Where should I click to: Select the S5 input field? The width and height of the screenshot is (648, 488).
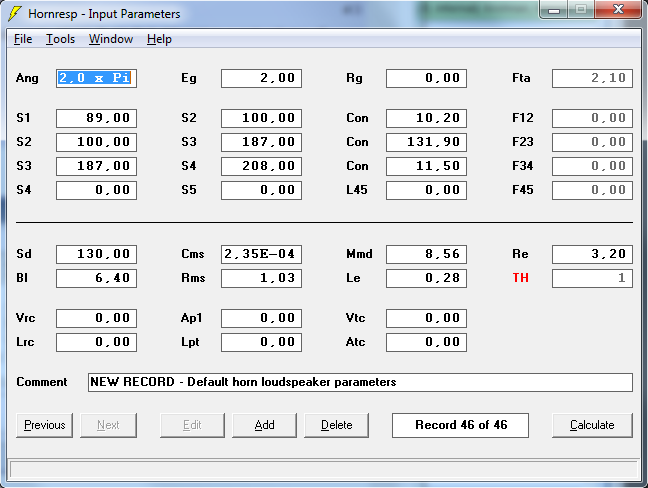(x=262, y=190)
